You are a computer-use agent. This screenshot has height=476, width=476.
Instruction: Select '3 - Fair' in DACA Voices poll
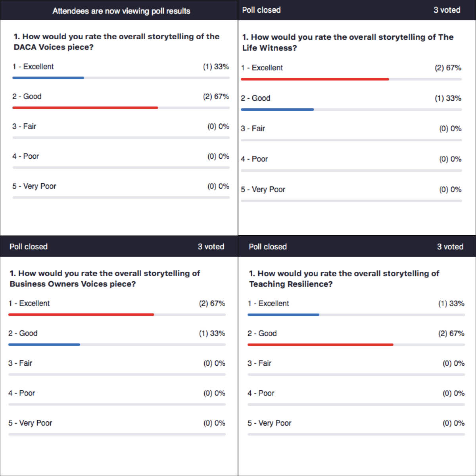(x=24, y=126)
